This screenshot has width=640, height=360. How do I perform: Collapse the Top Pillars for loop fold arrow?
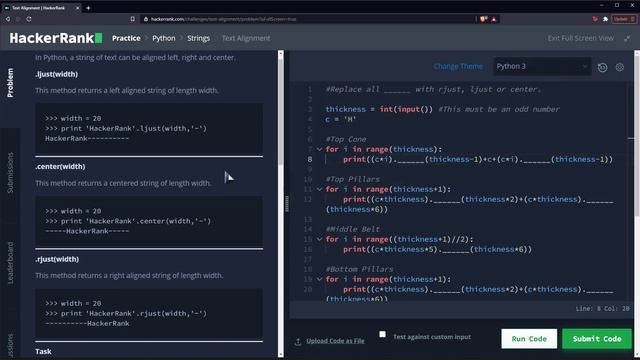tap(320, 189)
